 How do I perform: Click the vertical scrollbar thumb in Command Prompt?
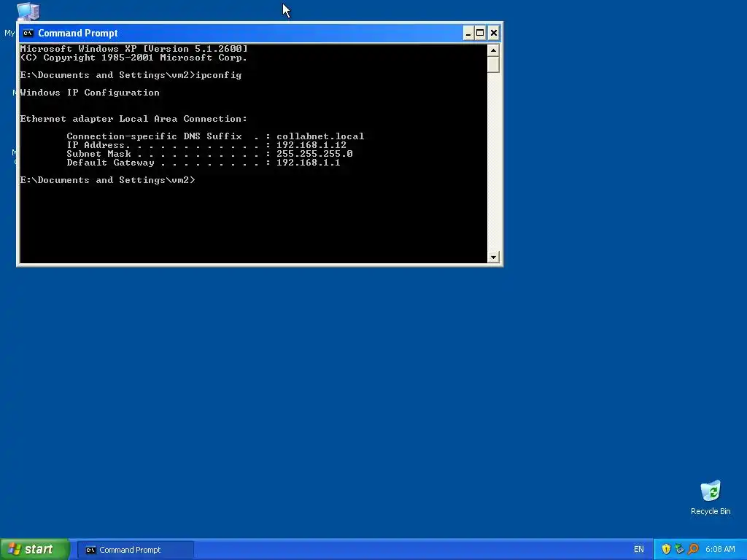click(x=493, y=65)
